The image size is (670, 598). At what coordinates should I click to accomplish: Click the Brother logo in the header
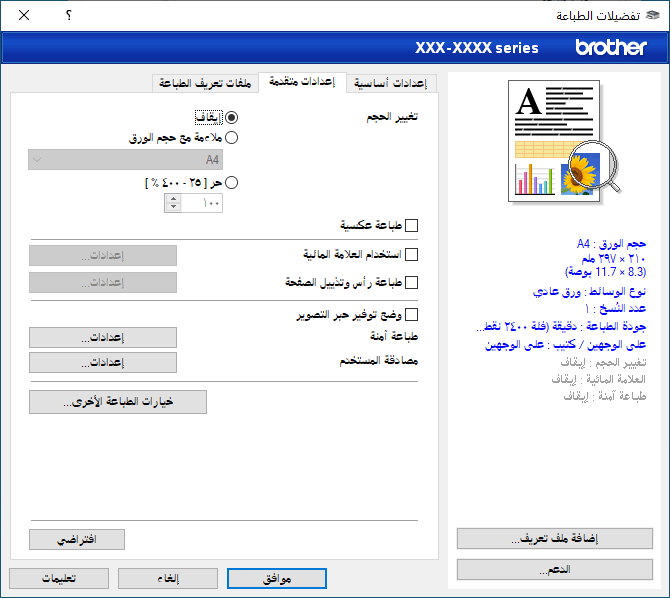(x=612, y=47)
